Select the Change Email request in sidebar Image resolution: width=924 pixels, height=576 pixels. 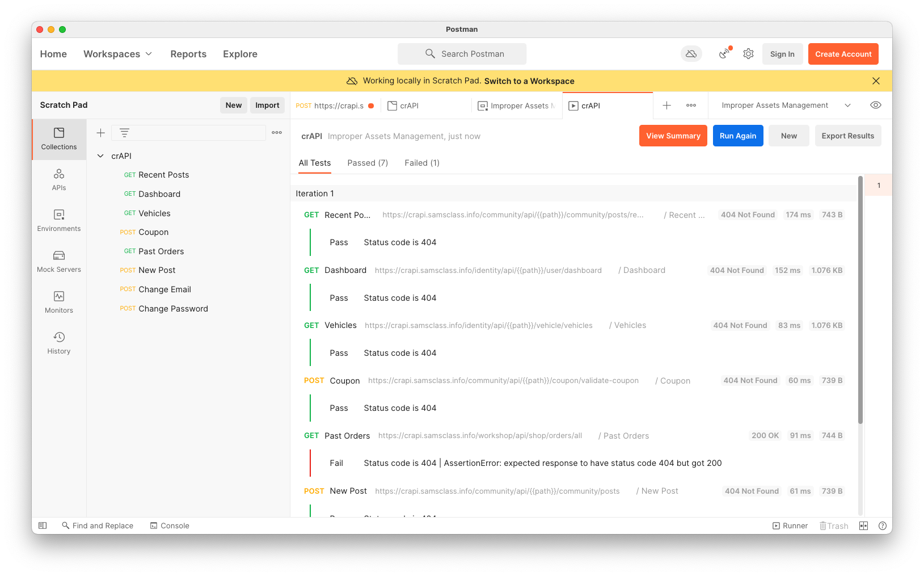[188, 289]
